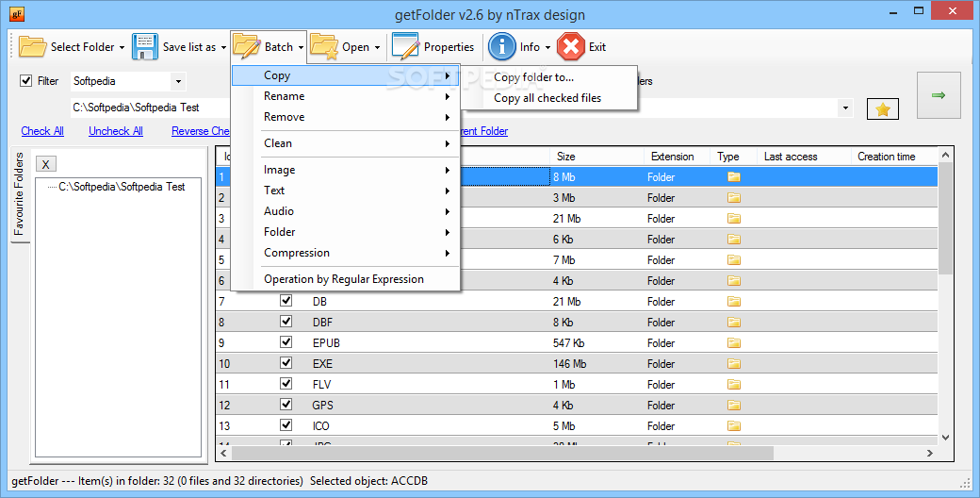Toggle the Filter checkbox
This screenshot has width=980, height=498.
click(25, 81)
